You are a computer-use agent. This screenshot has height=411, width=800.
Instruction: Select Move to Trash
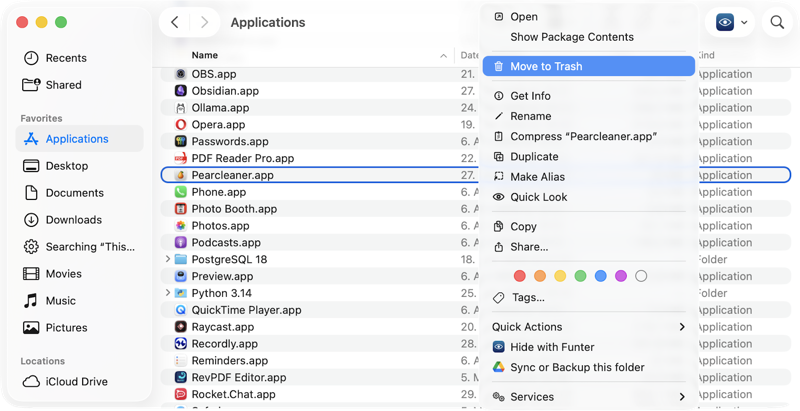tap(589, 66)
